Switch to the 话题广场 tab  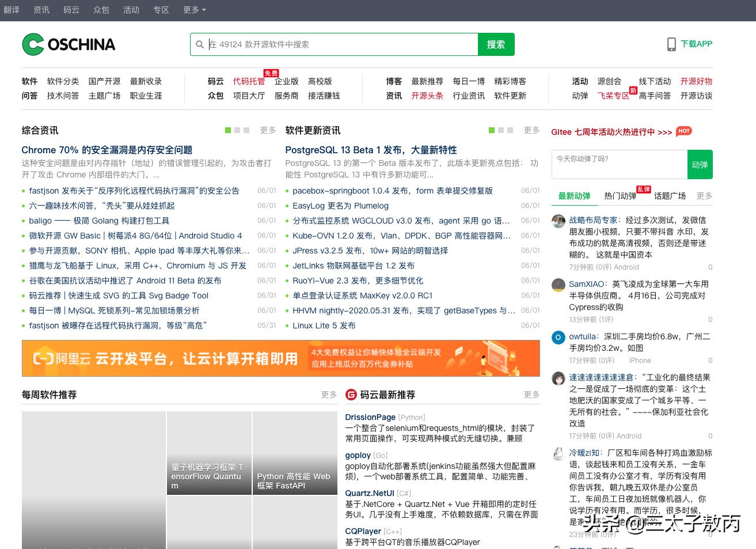[x=670, y=196]
